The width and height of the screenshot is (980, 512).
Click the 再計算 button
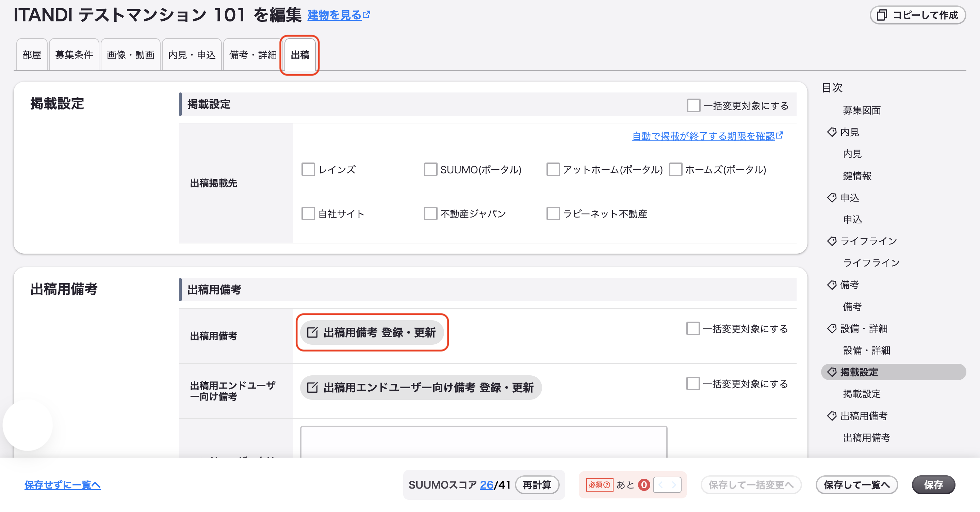(x=537, y=485)
